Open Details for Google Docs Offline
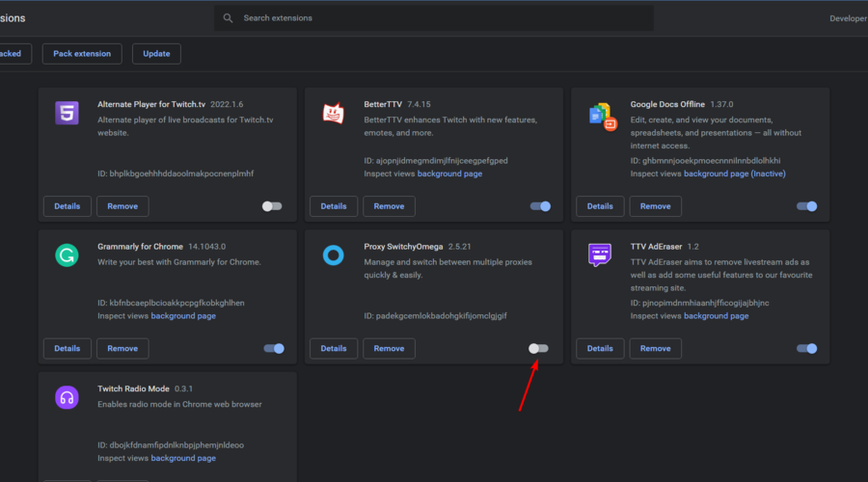This screenshot has height=482, width=868. tap(600, 206)
